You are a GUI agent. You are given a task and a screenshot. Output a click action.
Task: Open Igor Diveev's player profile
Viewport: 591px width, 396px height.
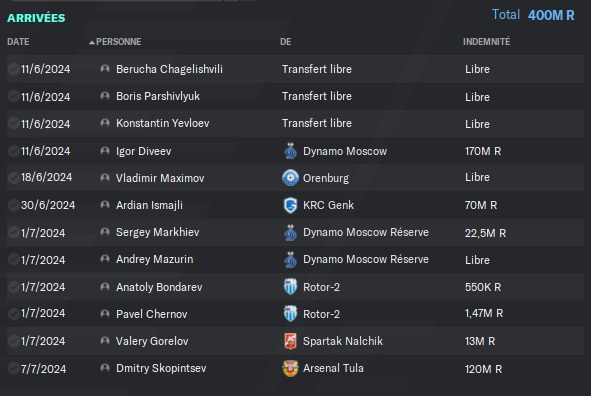pos(144,151)
